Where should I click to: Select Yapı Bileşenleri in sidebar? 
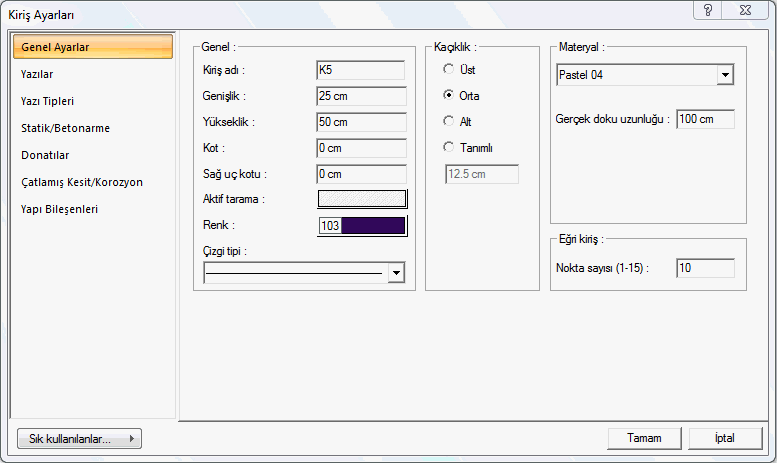[x=60, y=209]
